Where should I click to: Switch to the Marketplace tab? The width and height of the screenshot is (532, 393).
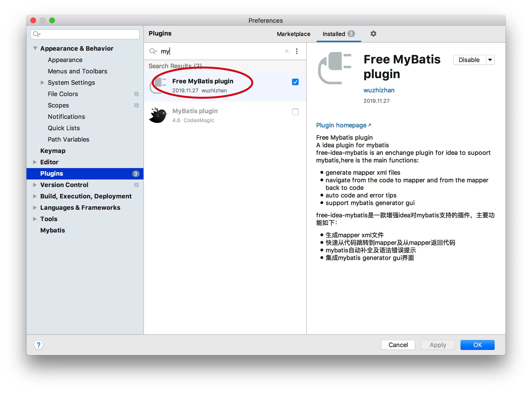pos(293,34)
